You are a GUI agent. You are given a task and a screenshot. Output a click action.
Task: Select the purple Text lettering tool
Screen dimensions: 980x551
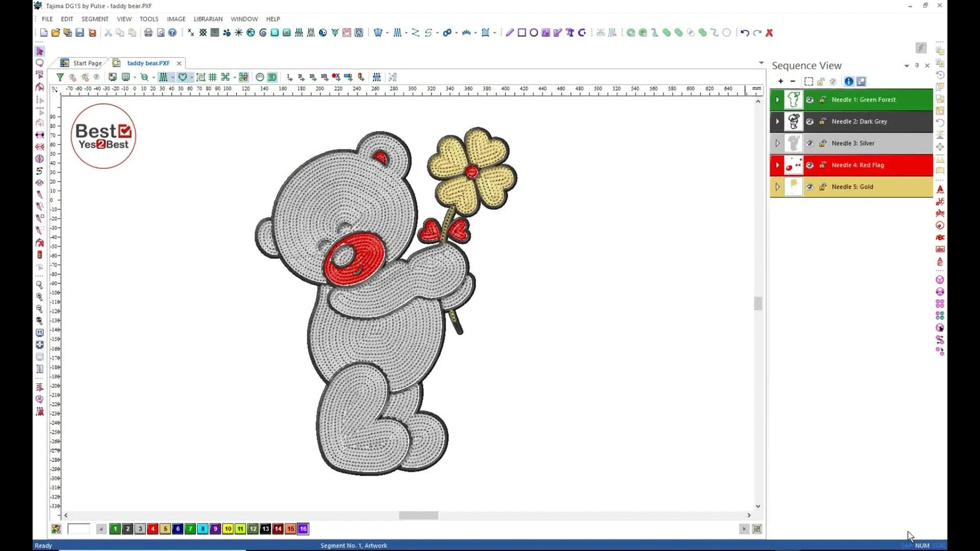coord(570,33)
